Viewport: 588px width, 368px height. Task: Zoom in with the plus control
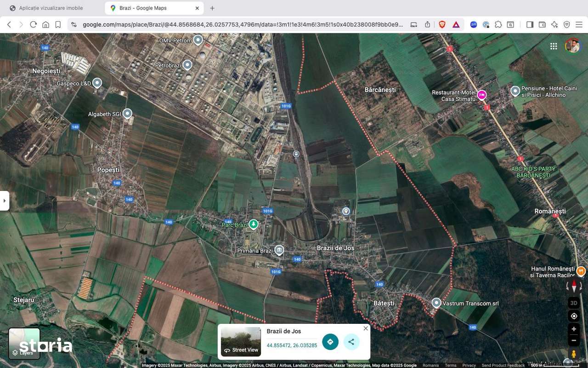coord(573,328)
